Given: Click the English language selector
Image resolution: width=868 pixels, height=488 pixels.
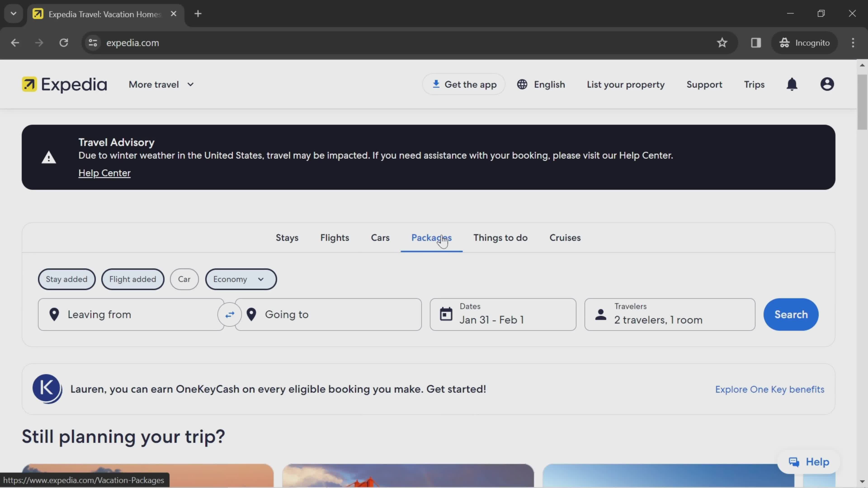Looking at the screenshot, I should coord(541,84).
